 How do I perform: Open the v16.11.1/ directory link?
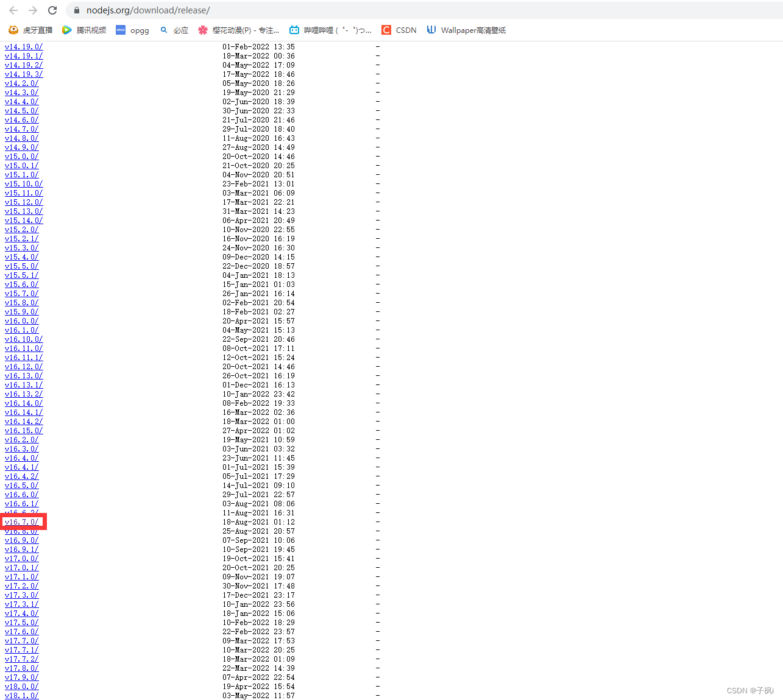[24, 358]
